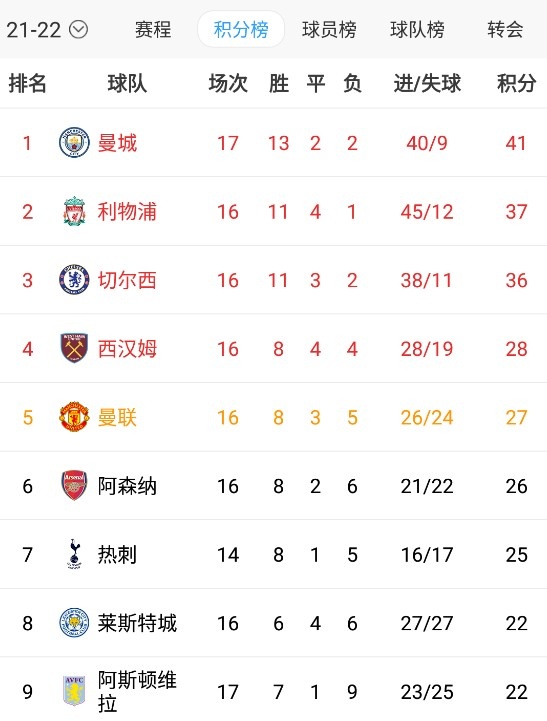Click the Liverpool crest icon
Image resolution: width=547 pixels, height=721 pixels.
point(74,211)
